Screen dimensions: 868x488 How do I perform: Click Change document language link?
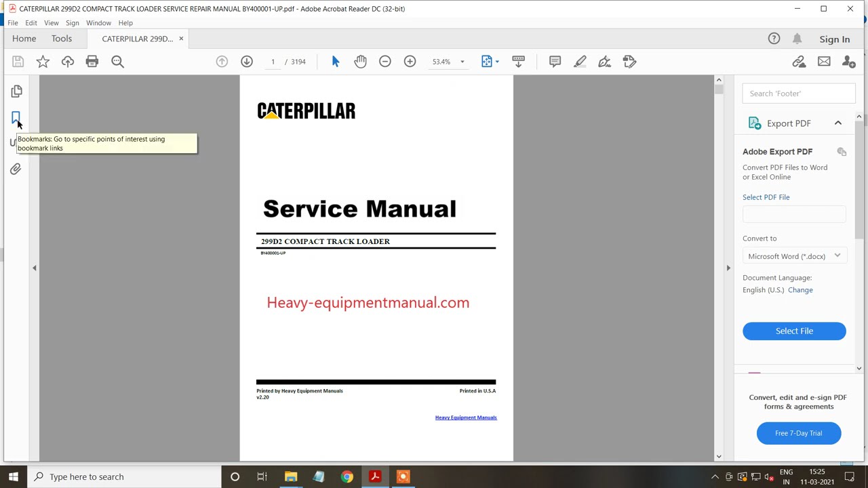pyautogui.click(x=800, y=290)
